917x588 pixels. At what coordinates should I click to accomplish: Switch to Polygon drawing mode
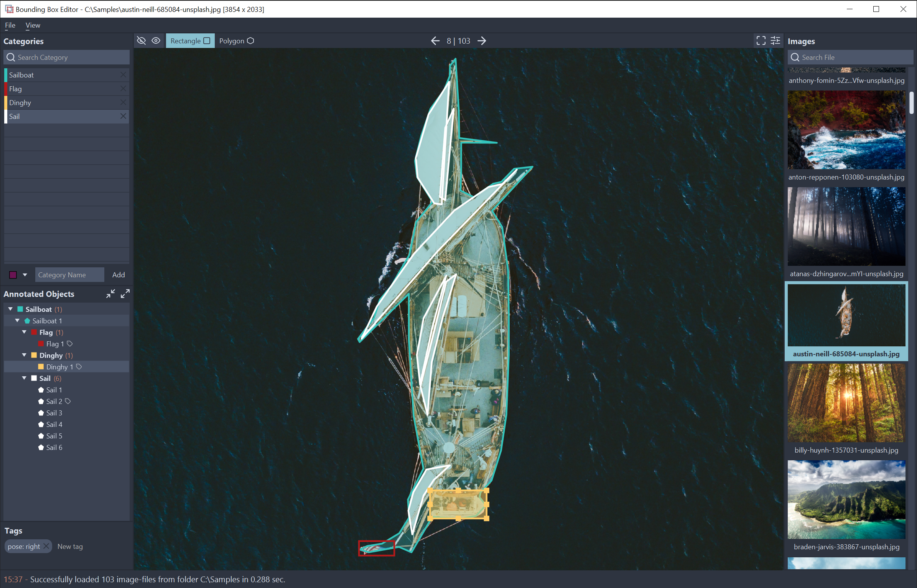coord(236,41)
